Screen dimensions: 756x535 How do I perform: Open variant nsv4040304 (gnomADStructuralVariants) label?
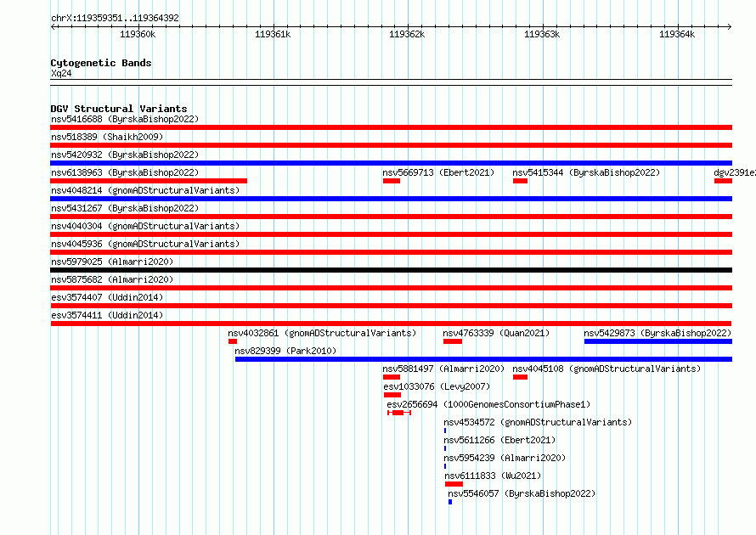[x=145, y=226]
